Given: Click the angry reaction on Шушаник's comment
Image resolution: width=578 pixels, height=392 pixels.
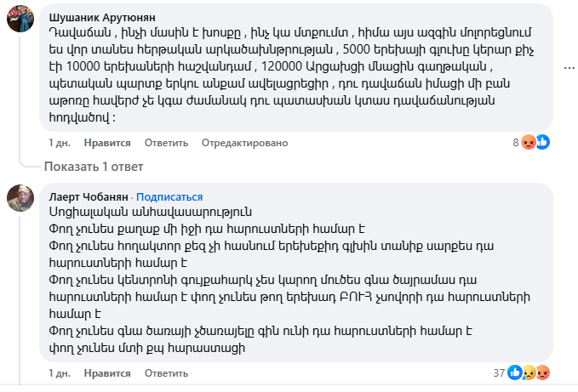Looking at the screenshot, I should point(529,142).
